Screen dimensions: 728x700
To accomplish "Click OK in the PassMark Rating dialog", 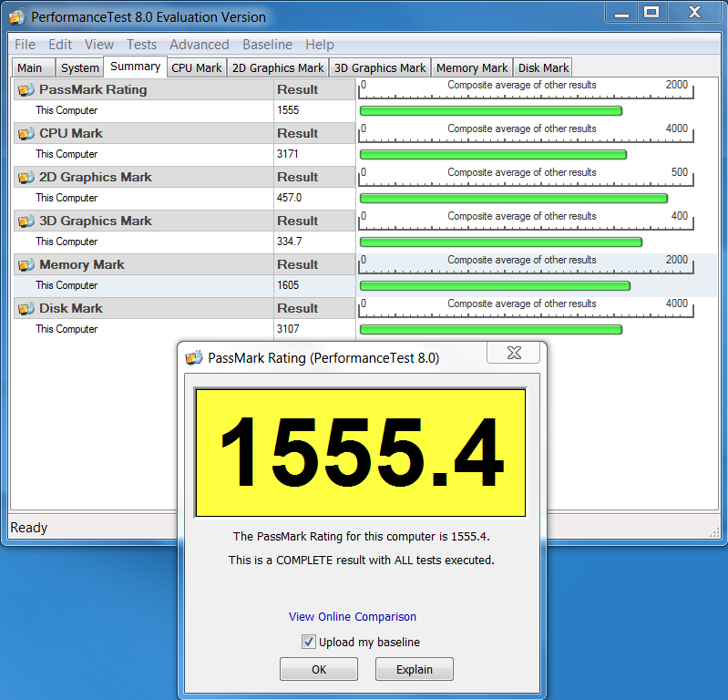I will click(x=319, y=669).
